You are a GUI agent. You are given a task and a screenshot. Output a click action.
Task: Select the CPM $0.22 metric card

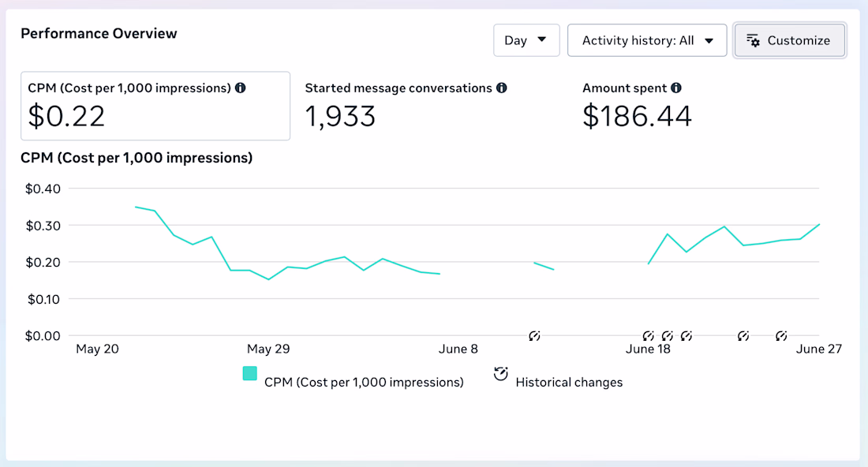coord(155,106)
